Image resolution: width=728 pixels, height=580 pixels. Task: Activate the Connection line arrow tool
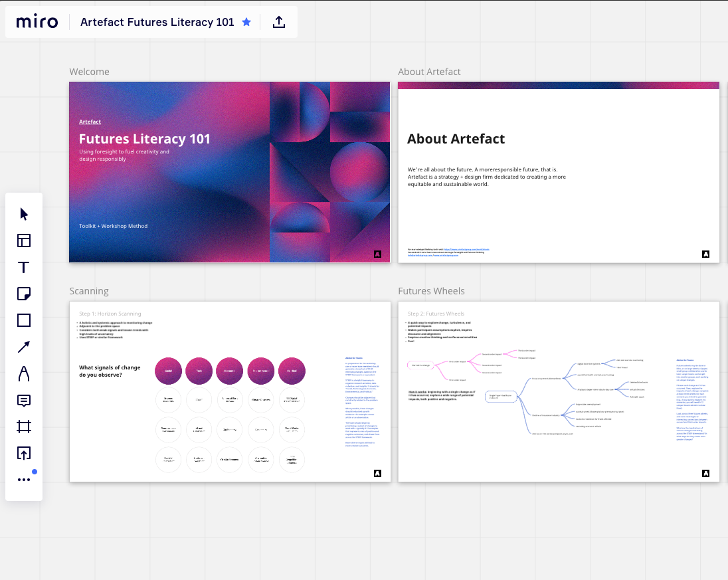(24, 347)
